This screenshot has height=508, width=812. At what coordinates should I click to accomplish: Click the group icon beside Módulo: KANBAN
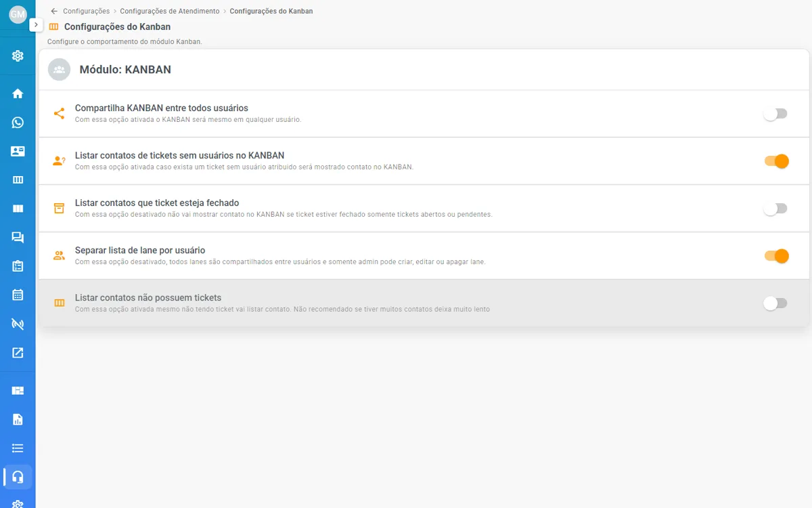click(x=59, y=69)
